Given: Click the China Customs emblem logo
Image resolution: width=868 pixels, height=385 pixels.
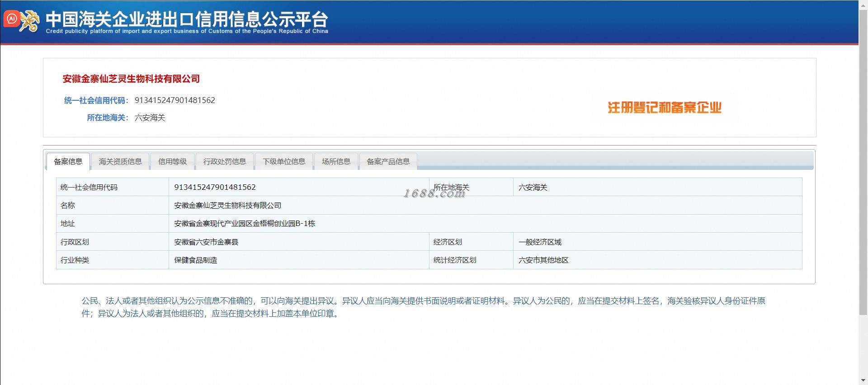Looking at the screenshot, I should click(30, 21).
